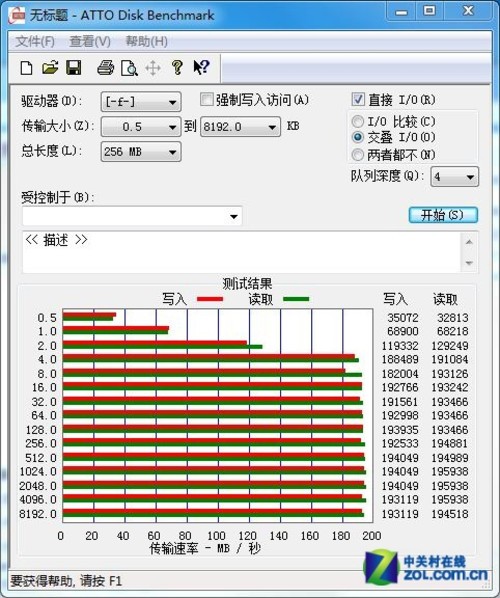Image resolution: width=500 pixels, height=598 pixels.
Task: Click the 开始(S) start button
Action: (443, 215)
